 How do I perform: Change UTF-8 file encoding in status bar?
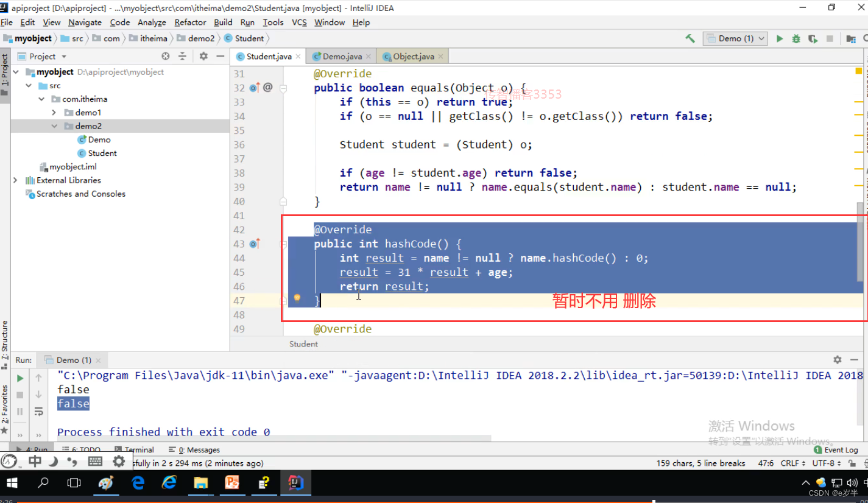[826, 463]
